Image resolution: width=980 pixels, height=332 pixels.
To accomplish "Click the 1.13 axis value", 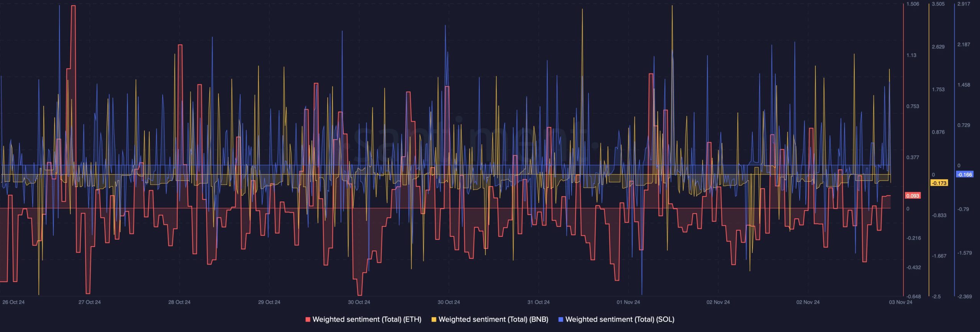I will tap(911, 55).
